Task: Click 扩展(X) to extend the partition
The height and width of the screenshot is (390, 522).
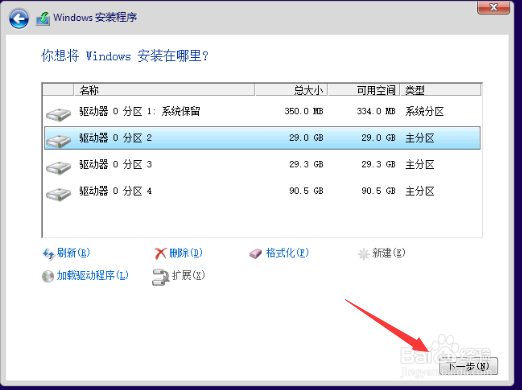Action: click(188, 275)
